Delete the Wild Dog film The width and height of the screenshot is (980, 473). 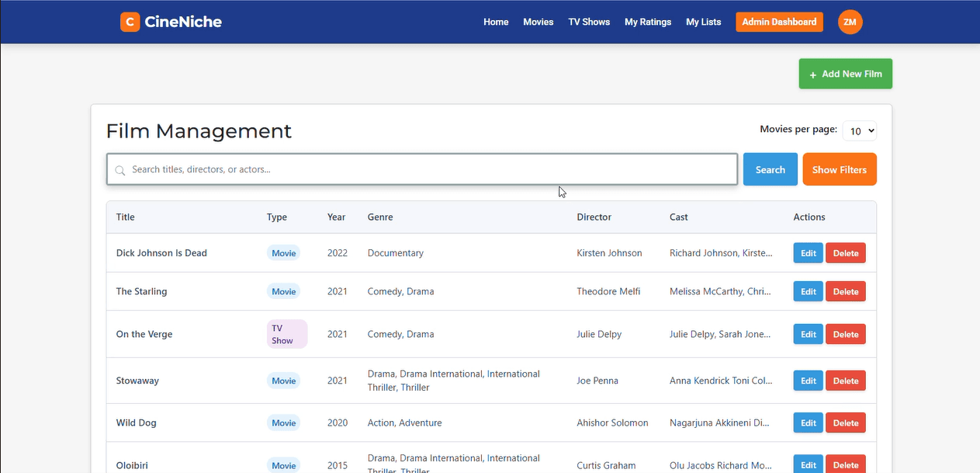pos(846,423)
